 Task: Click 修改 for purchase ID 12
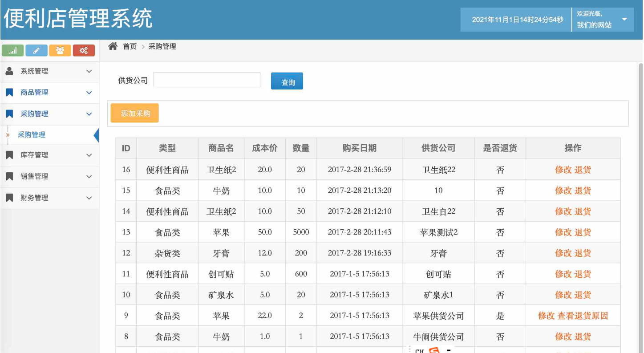click(563, 253)
